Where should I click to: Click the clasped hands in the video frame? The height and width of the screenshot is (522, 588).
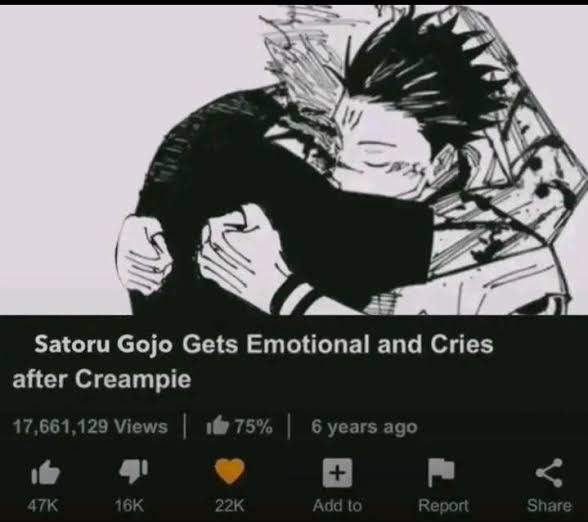[x=204, y=251]
